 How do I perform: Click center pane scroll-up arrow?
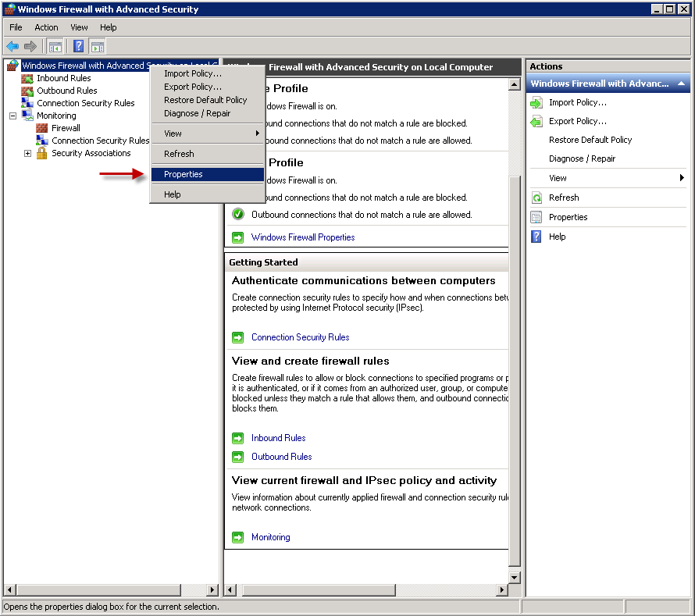(x=514, y=84)
